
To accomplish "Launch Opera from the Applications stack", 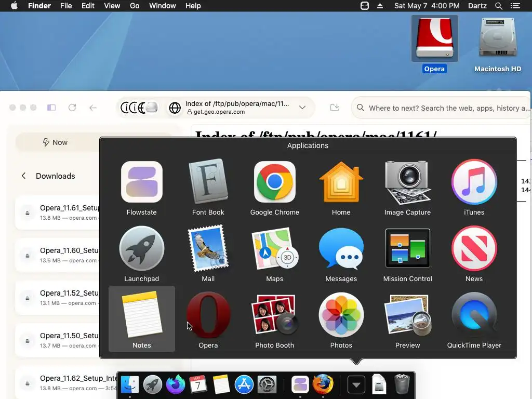I will 208,315.
